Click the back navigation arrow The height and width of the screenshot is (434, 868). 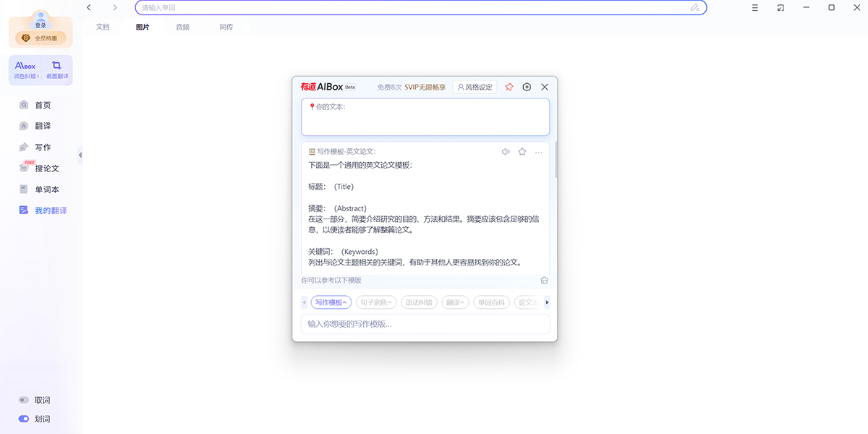89,8
